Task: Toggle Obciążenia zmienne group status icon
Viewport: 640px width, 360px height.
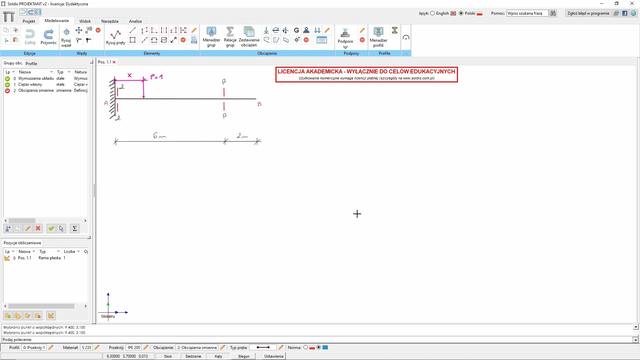Action: click(x=7, y=91)
